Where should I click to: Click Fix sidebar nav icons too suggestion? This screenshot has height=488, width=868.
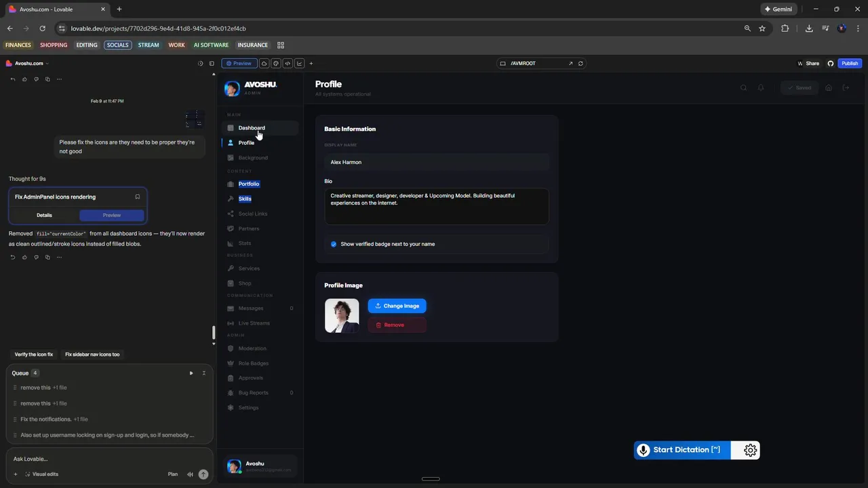[92, 354]
